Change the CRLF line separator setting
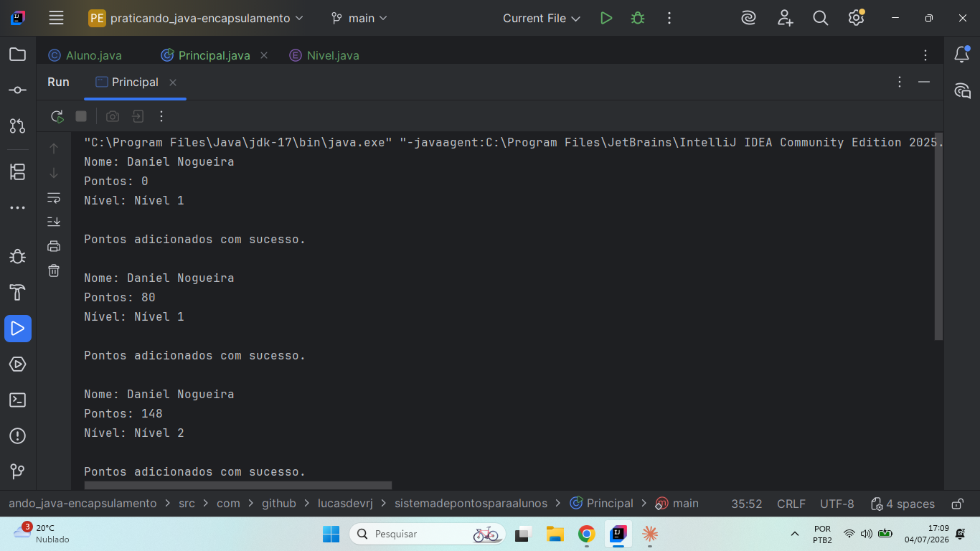Viewport: 980px width, 551px height. tap(791, 504)
